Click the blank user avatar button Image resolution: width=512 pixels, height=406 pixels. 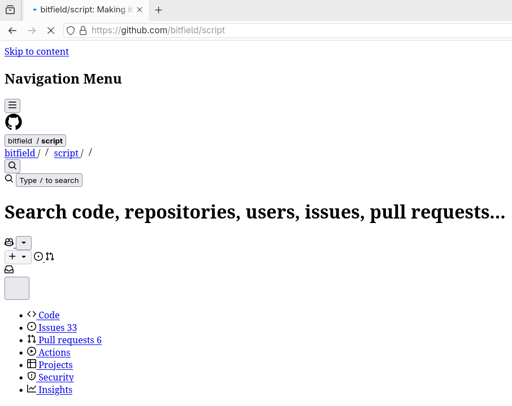tap(17, 288)
